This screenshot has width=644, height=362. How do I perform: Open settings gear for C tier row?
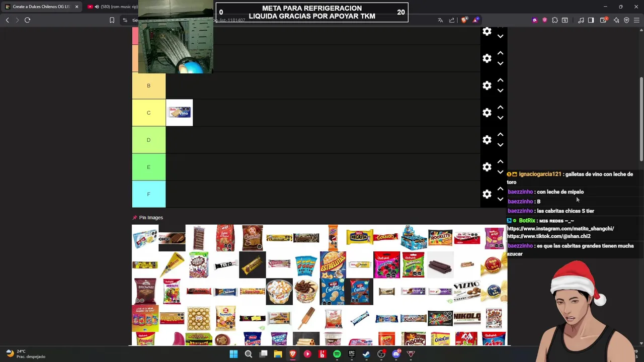(487, 113)
